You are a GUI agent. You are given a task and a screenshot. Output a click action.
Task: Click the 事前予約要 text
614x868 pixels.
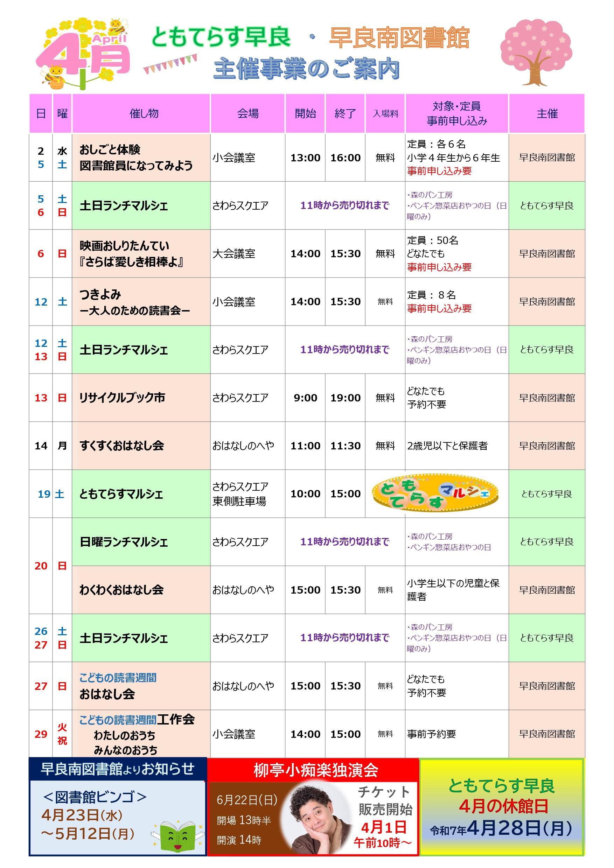[x=431, y=734]
